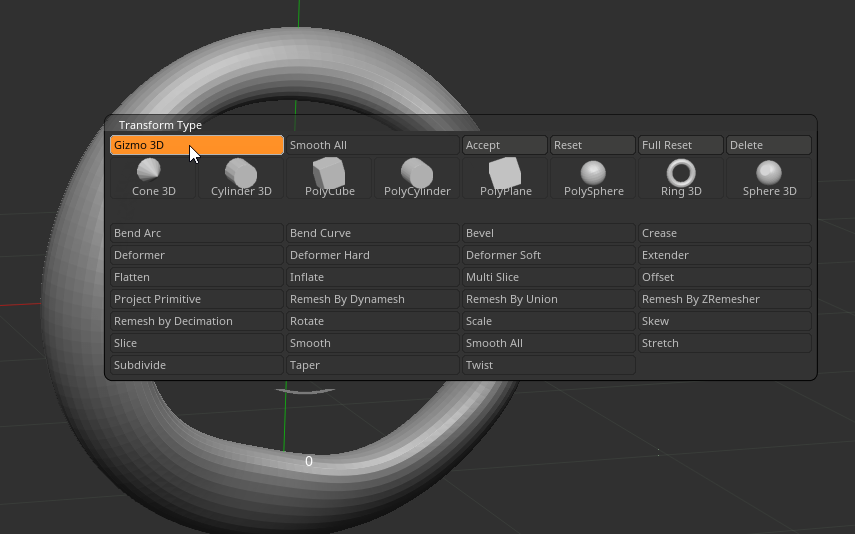Choose the Cylinder 3D primitive
The height and width of the screenshot is (534, 855).
pyautogui.click(x=241, y=177)
